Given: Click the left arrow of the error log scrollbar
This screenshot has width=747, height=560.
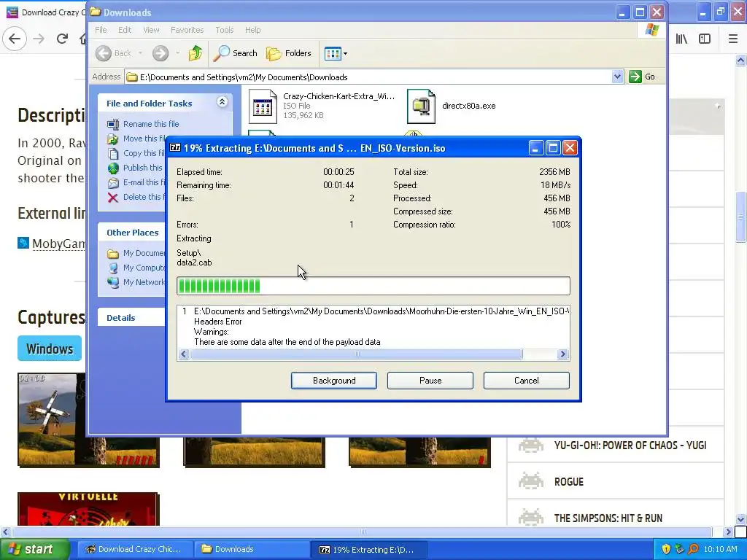Looking at the screenshot, I should (183, 354).
